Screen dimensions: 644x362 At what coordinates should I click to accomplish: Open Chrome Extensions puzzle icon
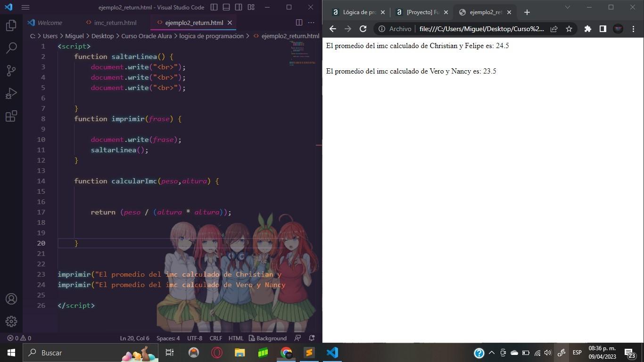(587, 29)
